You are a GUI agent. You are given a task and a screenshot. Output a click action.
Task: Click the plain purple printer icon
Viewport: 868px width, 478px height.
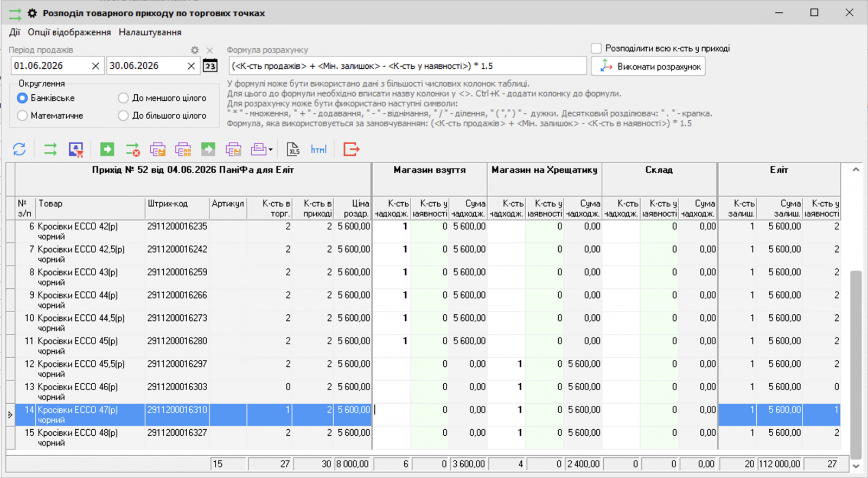click(x=259, y=149)
